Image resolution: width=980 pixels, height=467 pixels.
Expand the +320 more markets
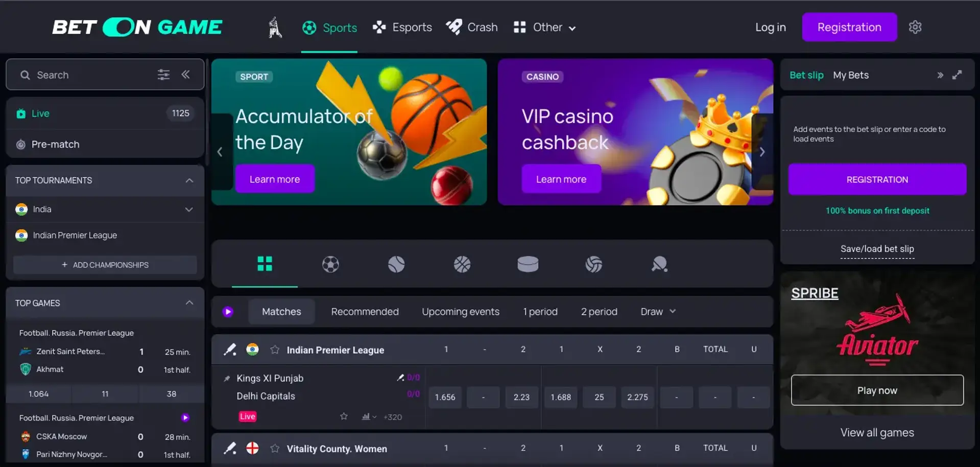click(393, 417)
